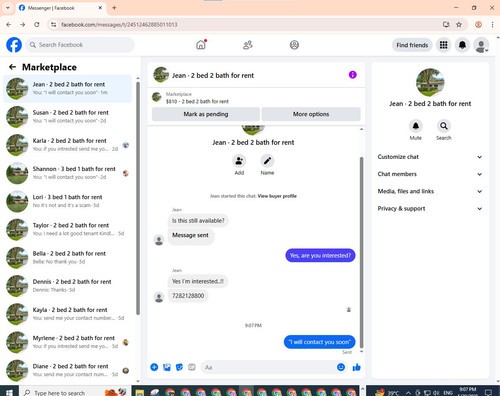Open Karla - 2 bed 2 bath chat
Screen dimensions: 500x396
[x=68, y=145]
